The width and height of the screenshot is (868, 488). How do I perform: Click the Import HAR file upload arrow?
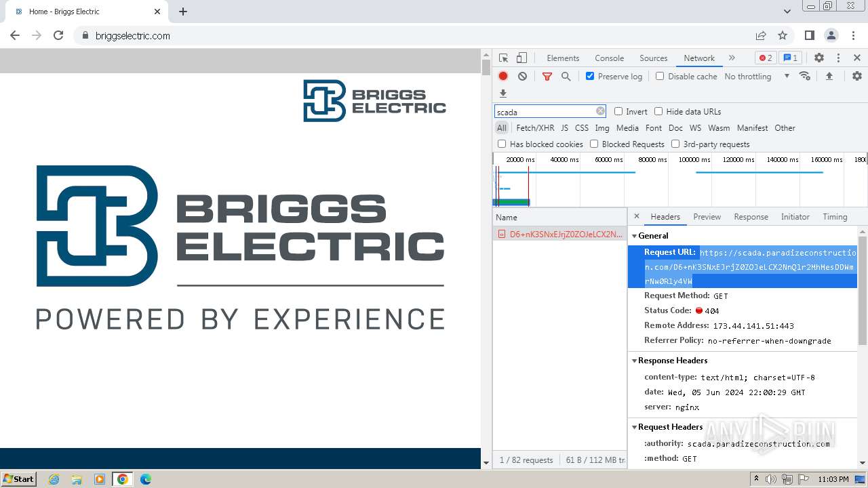pos(829,77)
